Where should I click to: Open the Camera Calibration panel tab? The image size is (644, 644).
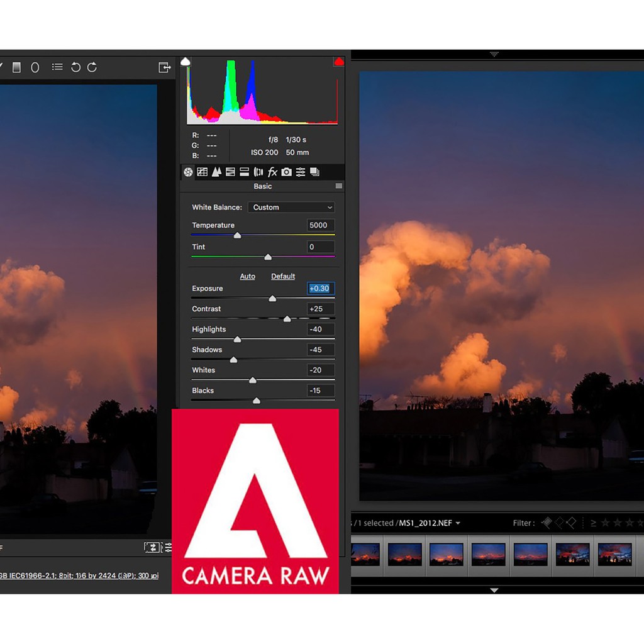point(287,172)
